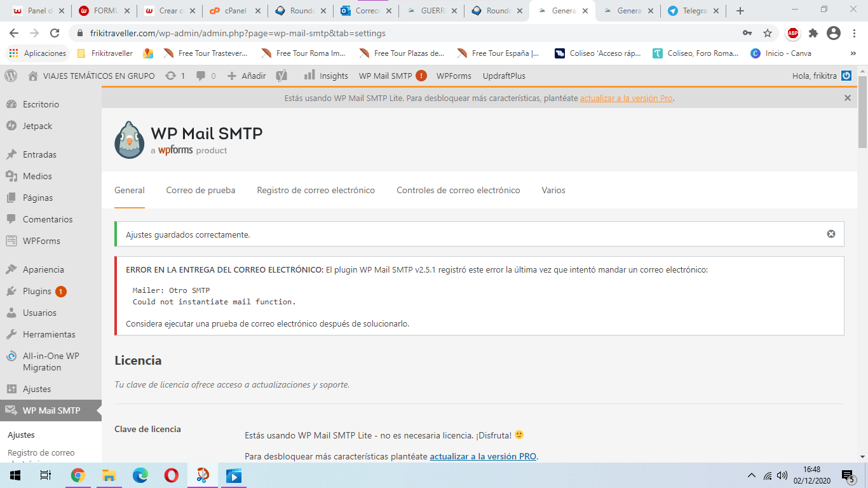Open the comments bubble in admin bar
This screenshot has width=868, height=488.
206,76
